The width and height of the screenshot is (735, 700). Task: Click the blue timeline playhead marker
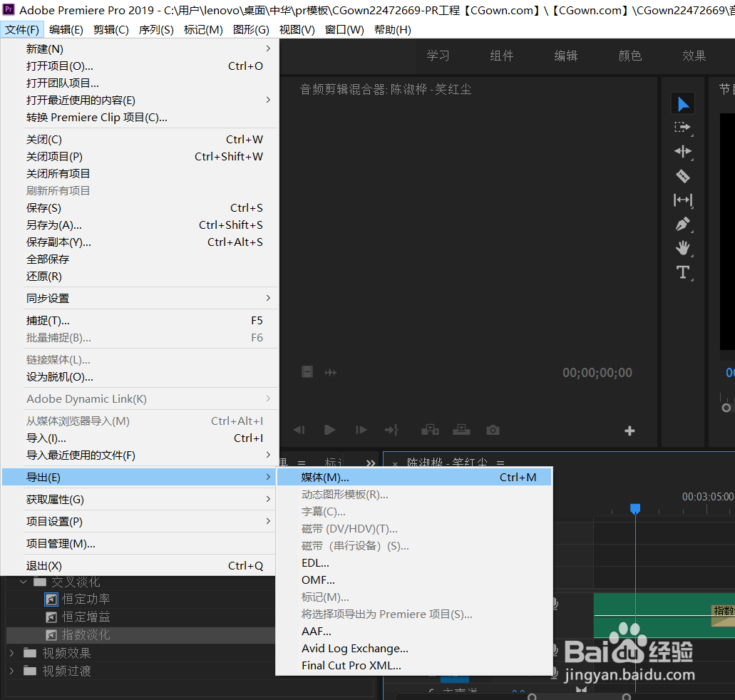tap(635, 509)
